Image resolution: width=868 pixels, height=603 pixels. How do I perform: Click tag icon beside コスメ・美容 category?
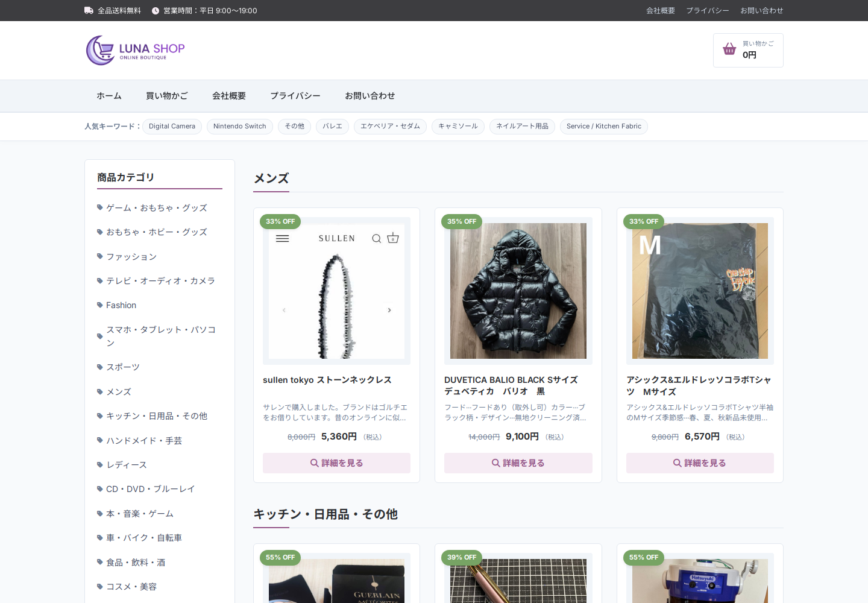[100, 586]
